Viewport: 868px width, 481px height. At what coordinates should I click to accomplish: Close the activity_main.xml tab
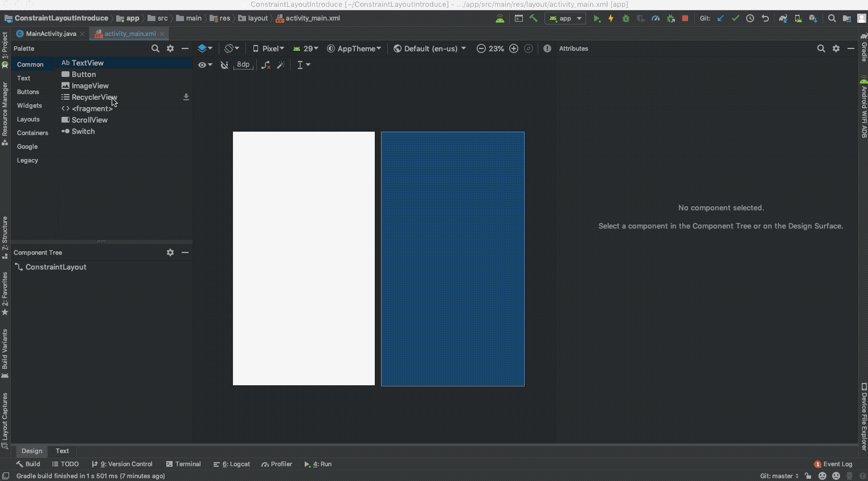[162, 34]
